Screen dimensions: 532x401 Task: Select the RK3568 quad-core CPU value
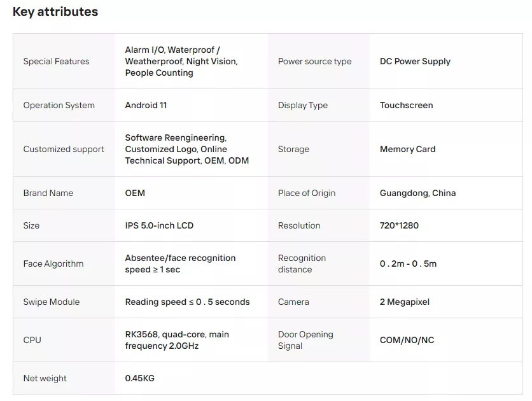(x=177, y=340)
